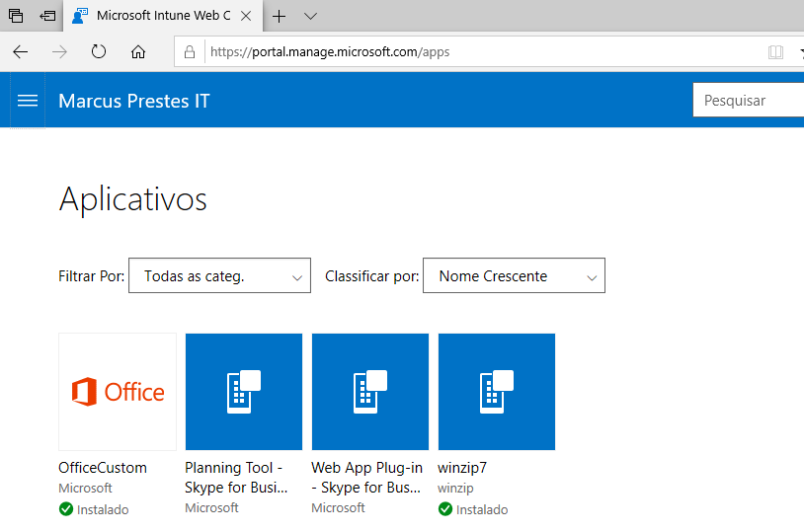
Task: Go to browser home page
Action: [138, 51]
